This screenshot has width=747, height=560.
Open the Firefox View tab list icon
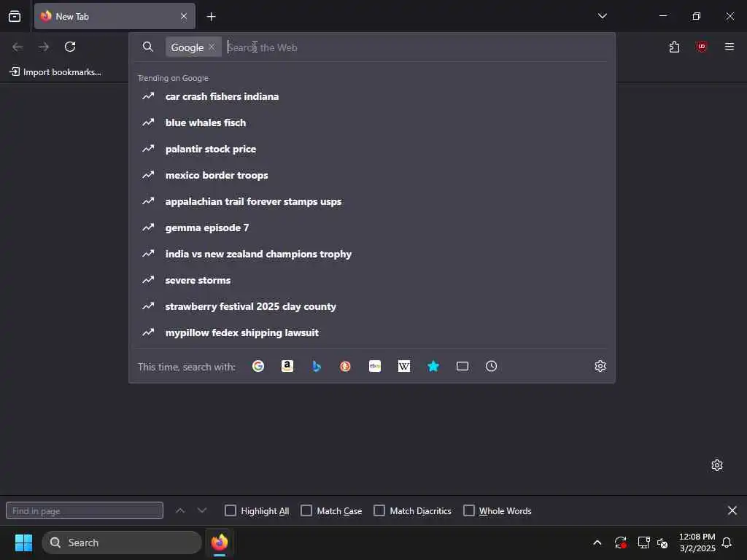(x=15, y=16)
